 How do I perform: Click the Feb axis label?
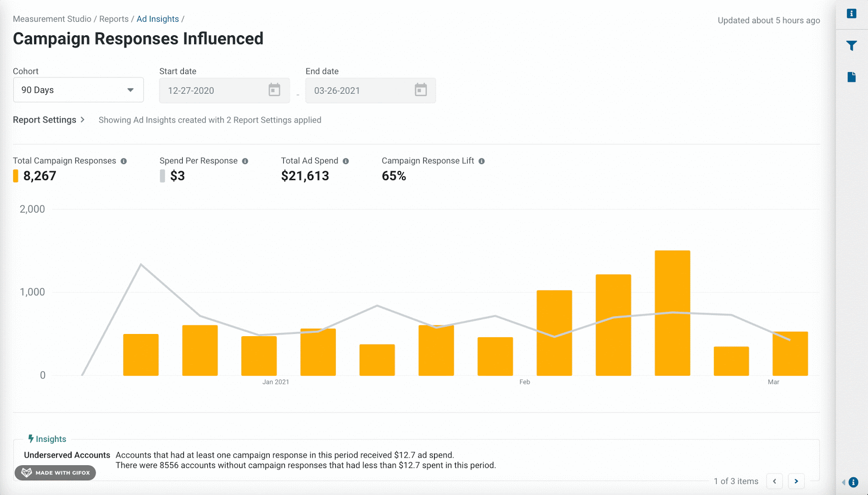click(525, 382)
